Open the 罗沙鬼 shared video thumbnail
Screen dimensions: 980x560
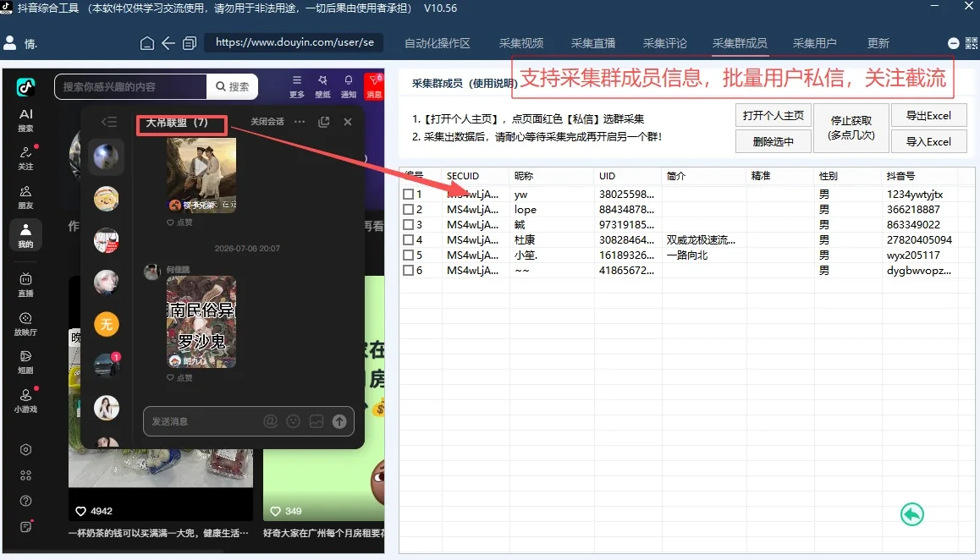click(x=201, y=321)
